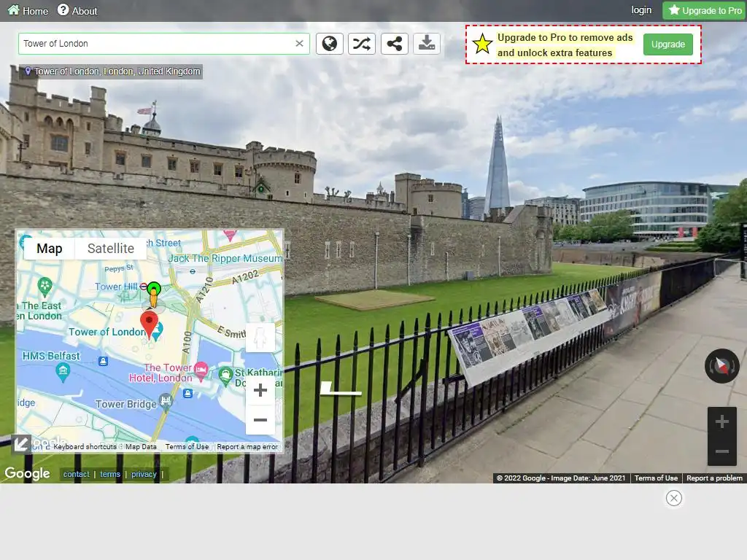Click Report a map error
The height and width of the screenshot is (560, 747).
coord(247,447)
